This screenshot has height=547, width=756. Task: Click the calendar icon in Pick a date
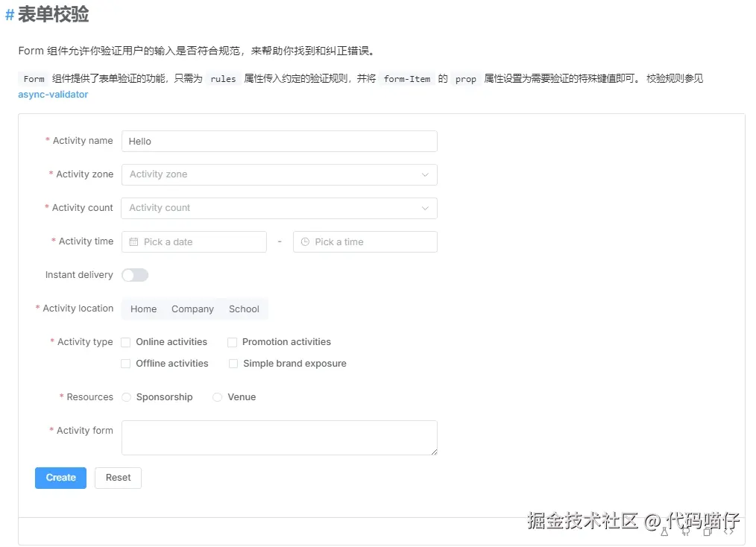click(x=135, y=241)
